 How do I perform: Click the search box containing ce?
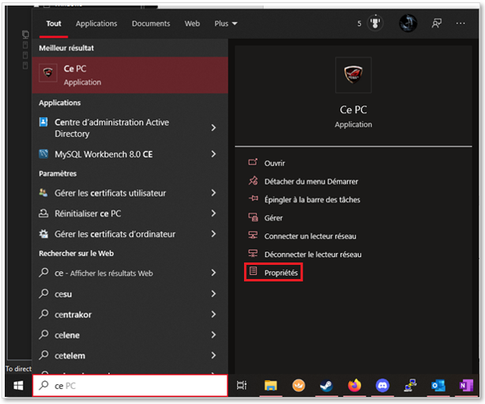click(130, 386)
